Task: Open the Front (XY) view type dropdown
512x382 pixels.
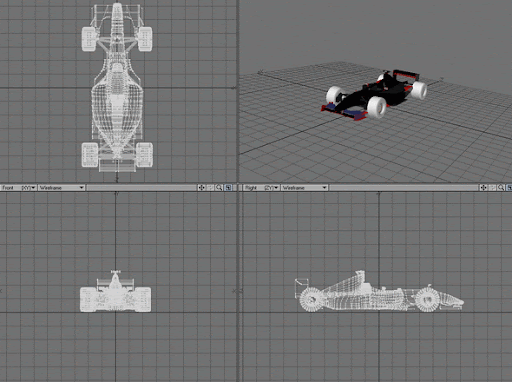Action: click(19, 188)
